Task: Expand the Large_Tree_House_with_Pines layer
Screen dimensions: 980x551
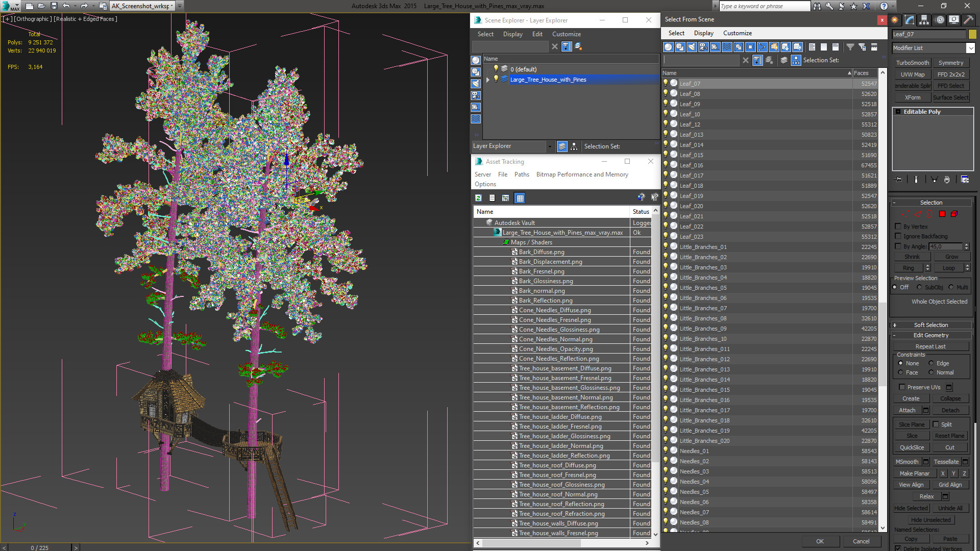Action: 488,80
